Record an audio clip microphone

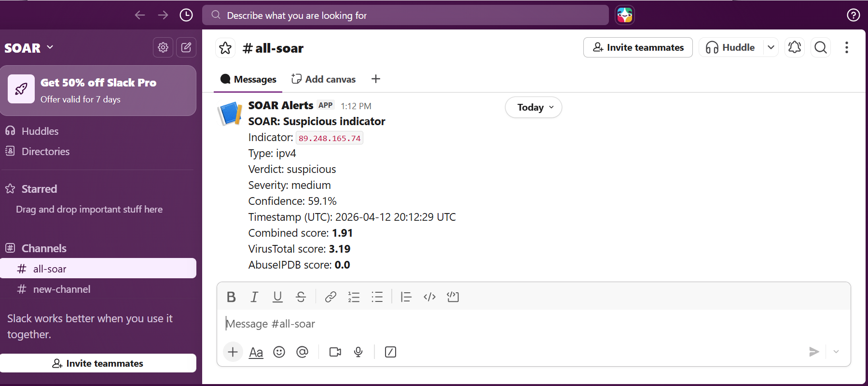click(358, 352)
